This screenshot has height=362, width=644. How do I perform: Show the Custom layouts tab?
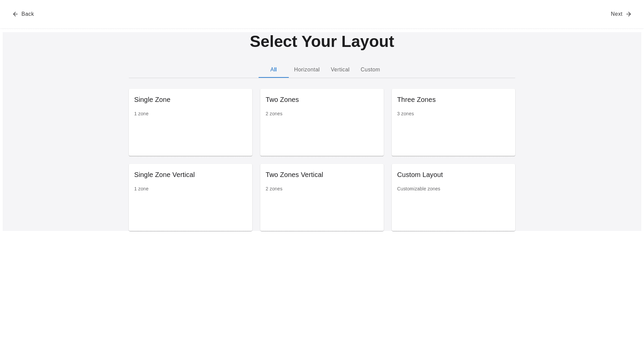pos(370,70)
